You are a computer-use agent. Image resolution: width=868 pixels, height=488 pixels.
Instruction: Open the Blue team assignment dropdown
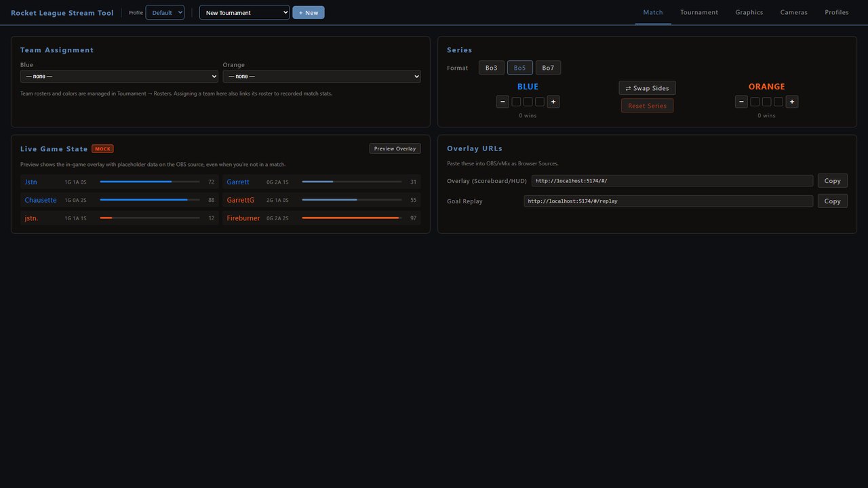(x=119, y=77)
